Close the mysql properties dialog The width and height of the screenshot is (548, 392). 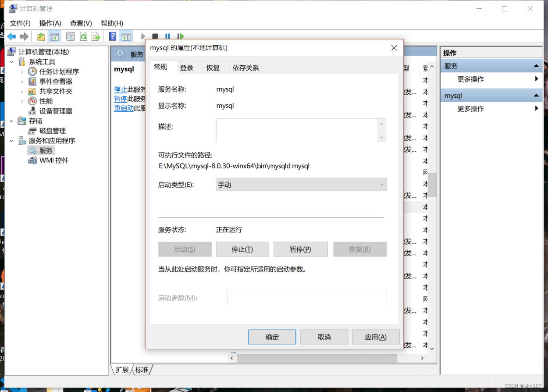pyautogui.click(x=394, y=48)
